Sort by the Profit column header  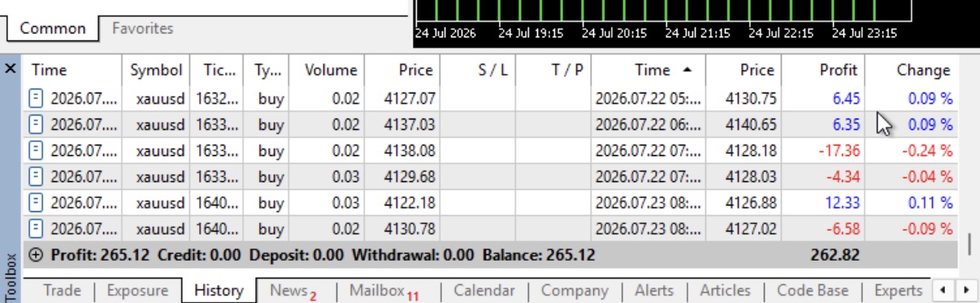824,70
